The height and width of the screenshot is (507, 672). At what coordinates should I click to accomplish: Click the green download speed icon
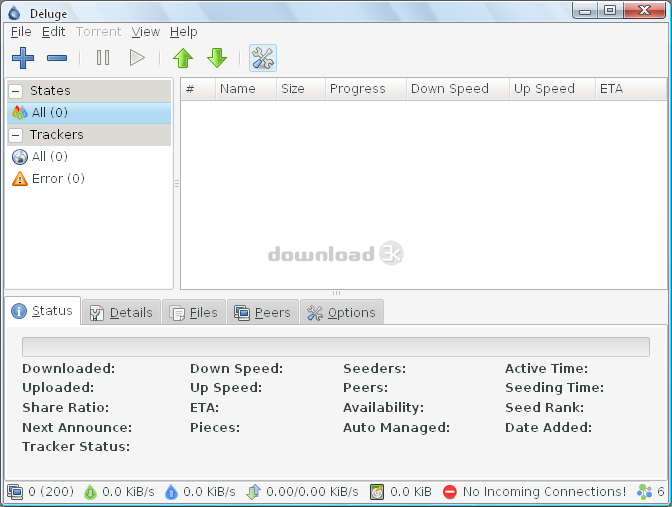click(x=90, y=492)
